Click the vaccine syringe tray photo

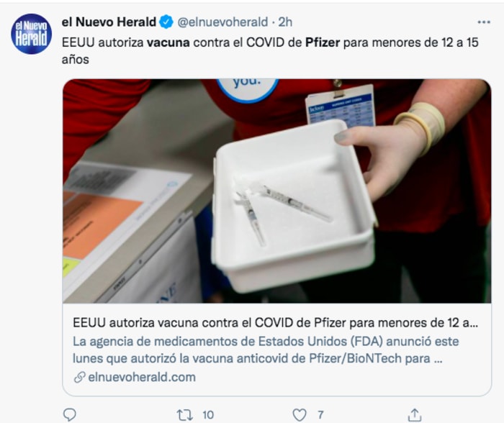tap(276, 191)
